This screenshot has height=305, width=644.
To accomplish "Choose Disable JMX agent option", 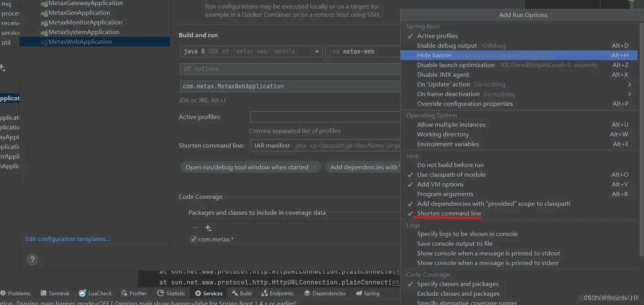I will (x=518, y=75).
